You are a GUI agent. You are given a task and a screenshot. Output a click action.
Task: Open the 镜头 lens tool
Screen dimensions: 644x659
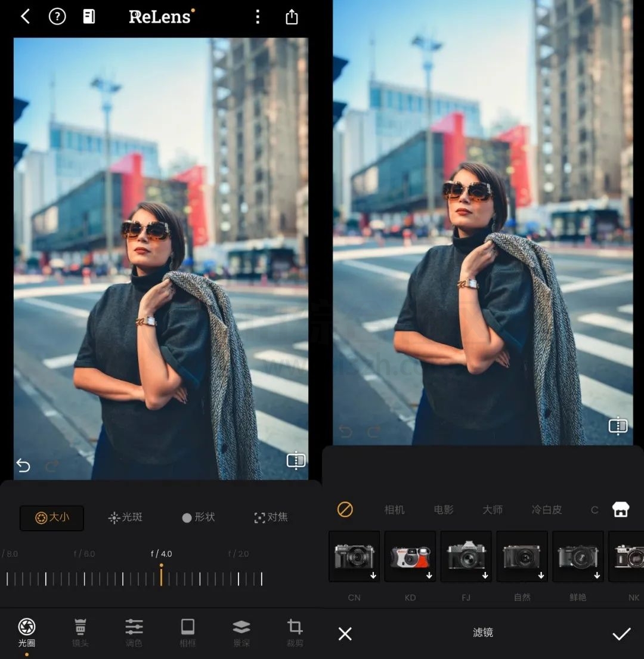pos(80,632)
